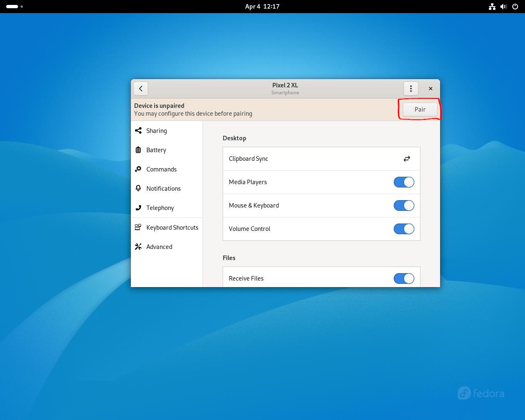Click the Pixel 2 XL title
This screenshot has width=525, height=420.
[x=285, y=85]
